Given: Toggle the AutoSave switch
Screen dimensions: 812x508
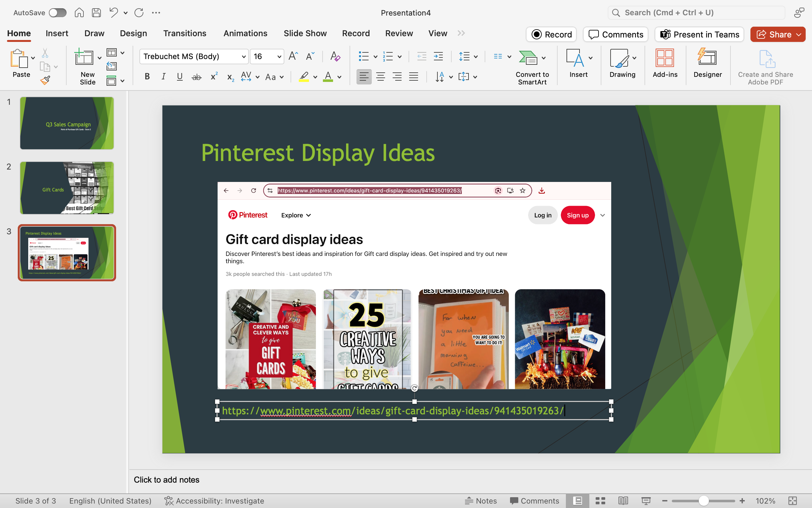Looking at the screenshot, I should click(x=57, y=13).
